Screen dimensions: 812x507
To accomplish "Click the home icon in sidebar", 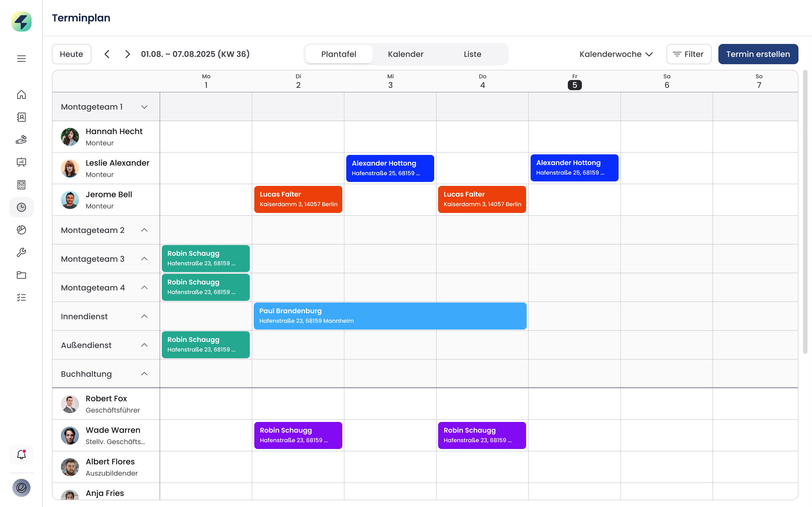I will click(21, 95).
